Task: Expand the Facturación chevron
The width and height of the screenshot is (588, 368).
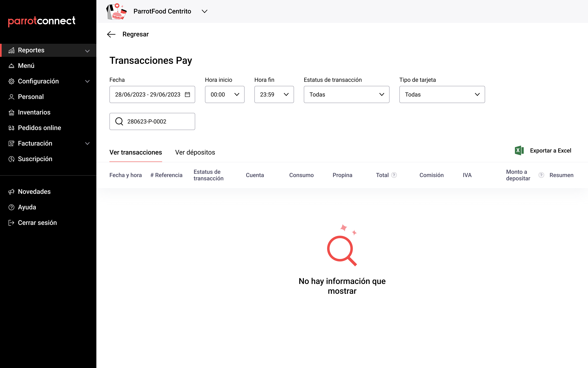Action: [x=87, y=144]
